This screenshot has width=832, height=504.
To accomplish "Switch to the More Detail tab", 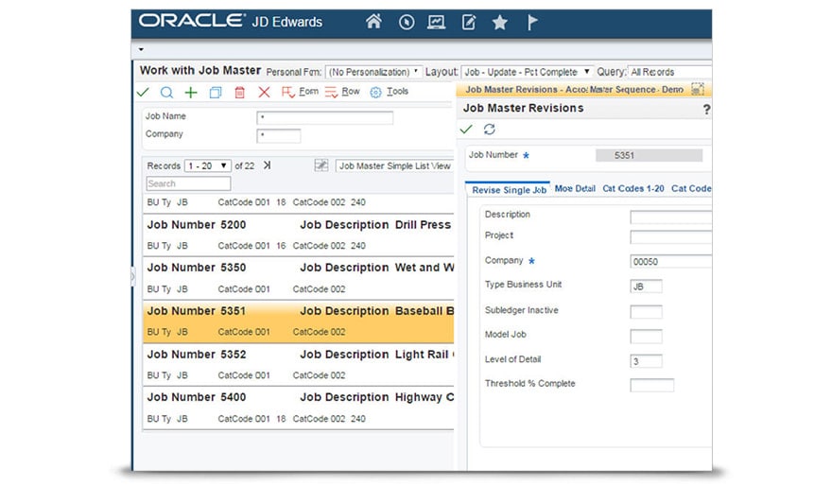I will 575,189.
